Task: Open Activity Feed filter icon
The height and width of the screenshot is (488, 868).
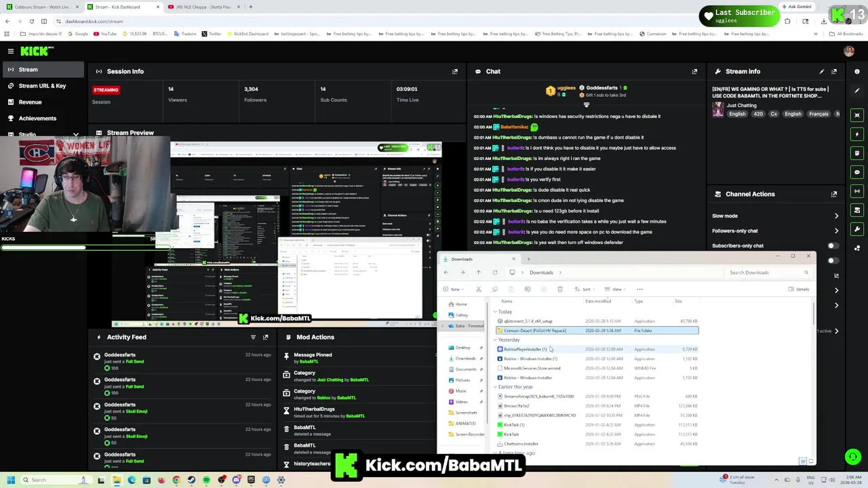Action: click(x=253, y=337)
